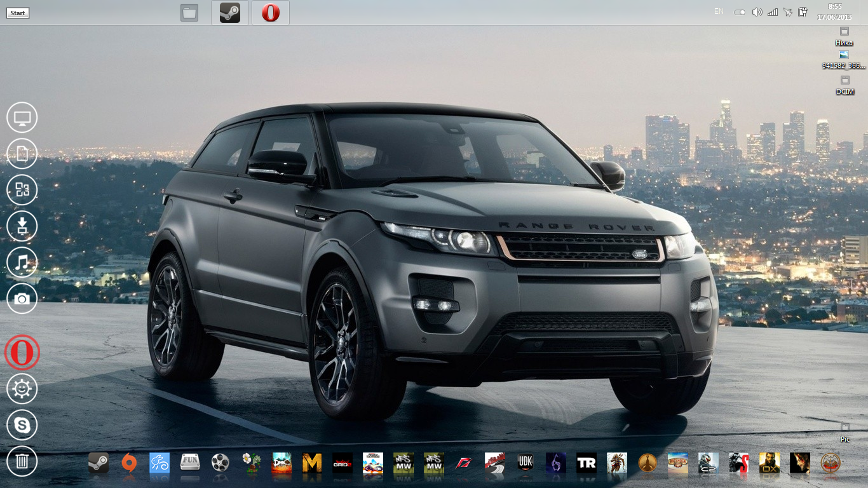Screen dimensions: 868x488
Task: Open Steam from the bottom dock
Action: (x=98, y=463)
